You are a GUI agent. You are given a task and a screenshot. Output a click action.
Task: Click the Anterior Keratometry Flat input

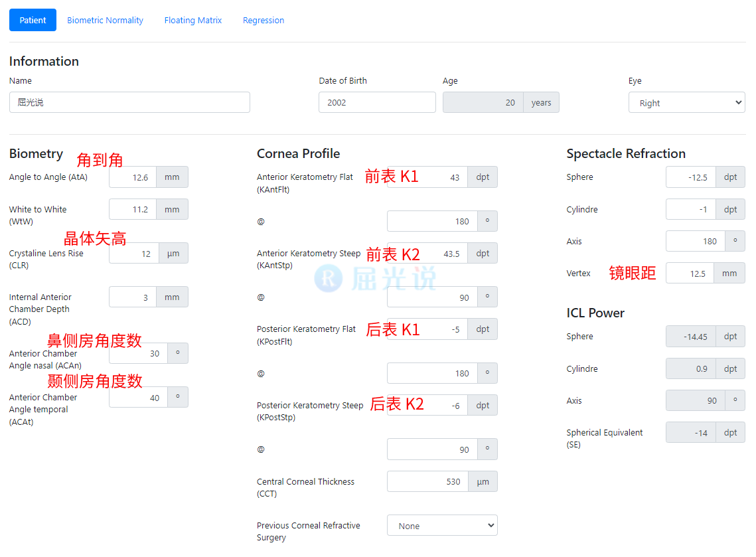(427, 177)
